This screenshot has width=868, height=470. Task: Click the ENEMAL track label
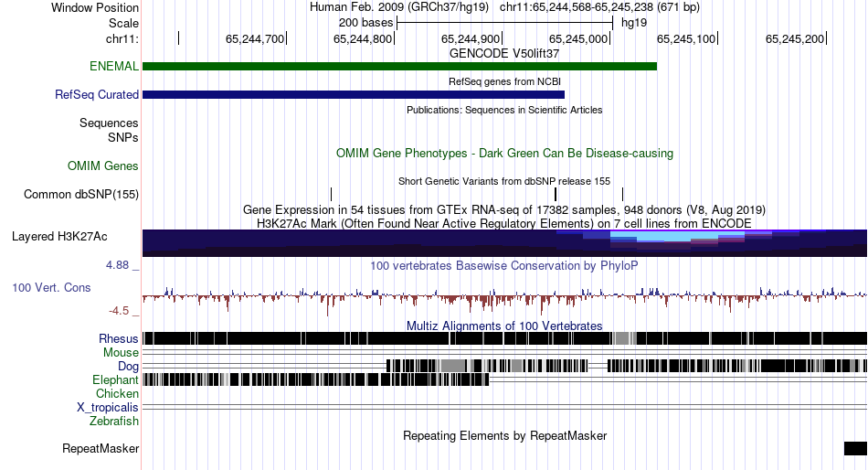point(114,66)
